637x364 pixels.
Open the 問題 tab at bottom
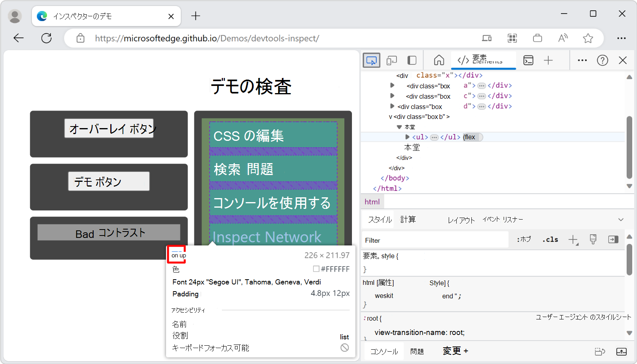point(417,351)
